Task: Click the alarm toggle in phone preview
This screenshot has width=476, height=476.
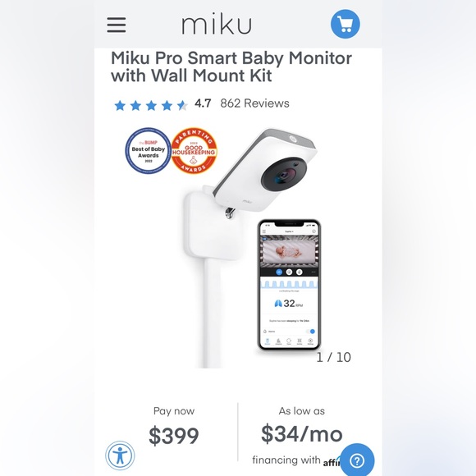Action: pyautogui.click(x=310, y=332)
